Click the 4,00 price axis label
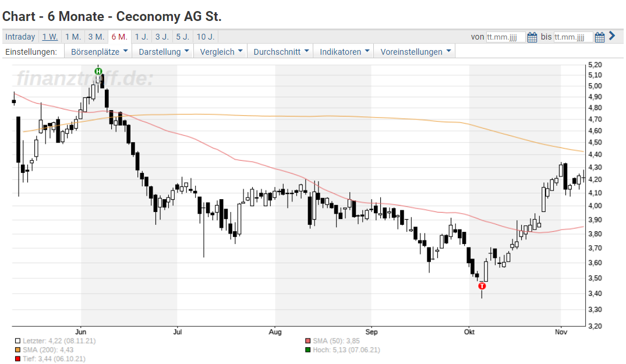Image resolution: width=626 pixels, height=364 pixels. pos(595,206)
